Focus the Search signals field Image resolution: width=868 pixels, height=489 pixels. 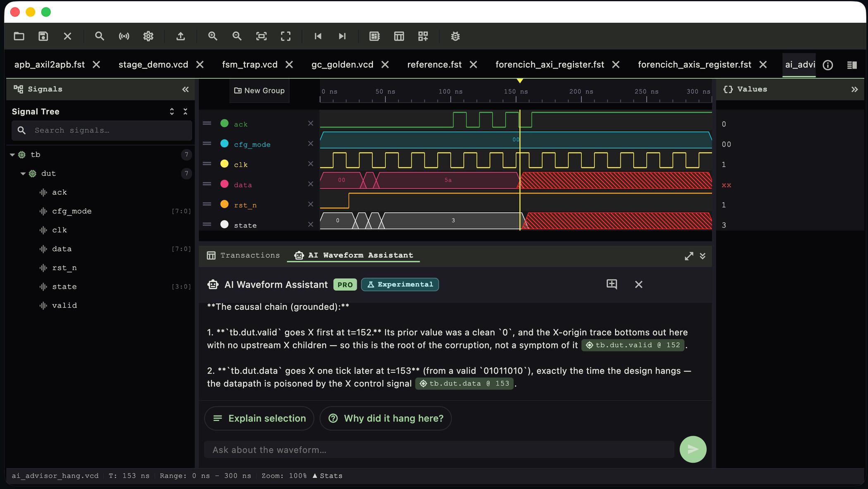coord(102,130)
